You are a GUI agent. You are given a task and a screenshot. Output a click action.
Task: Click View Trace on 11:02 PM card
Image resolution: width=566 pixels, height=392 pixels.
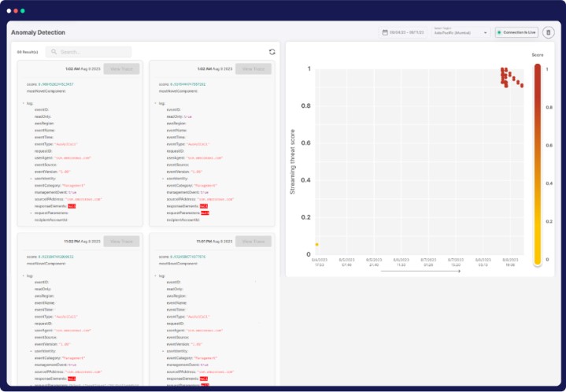[x=121, y=242]
